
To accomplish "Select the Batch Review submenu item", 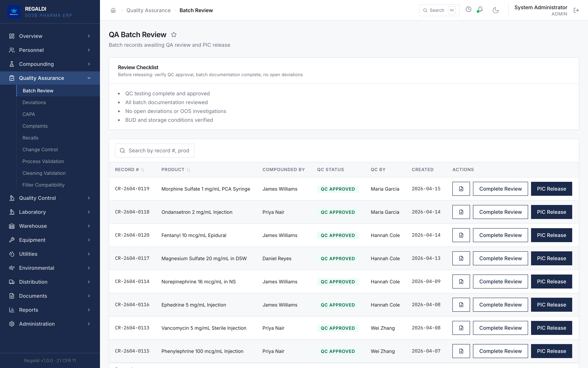I will pos(58,91).
